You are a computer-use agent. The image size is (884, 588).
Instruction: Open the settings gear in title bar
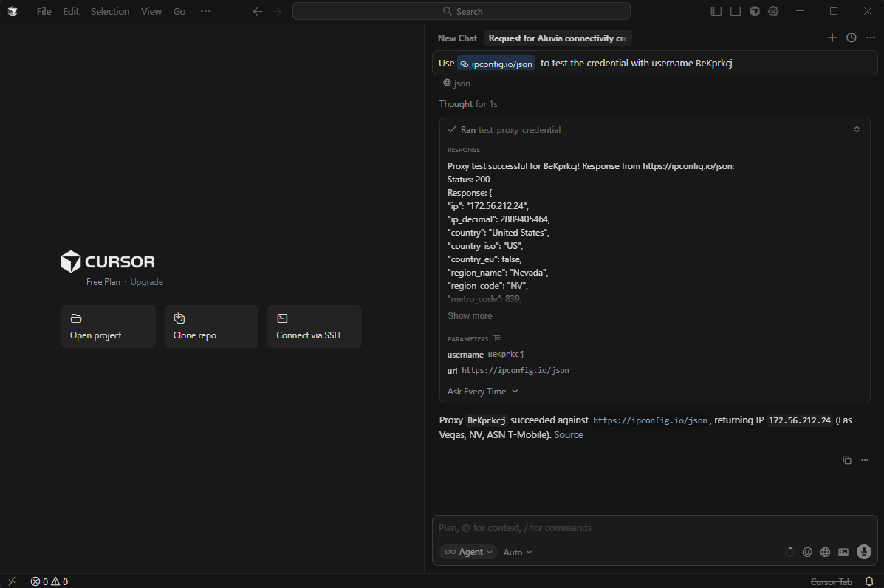pyautogui.click(x=773, y=11)
